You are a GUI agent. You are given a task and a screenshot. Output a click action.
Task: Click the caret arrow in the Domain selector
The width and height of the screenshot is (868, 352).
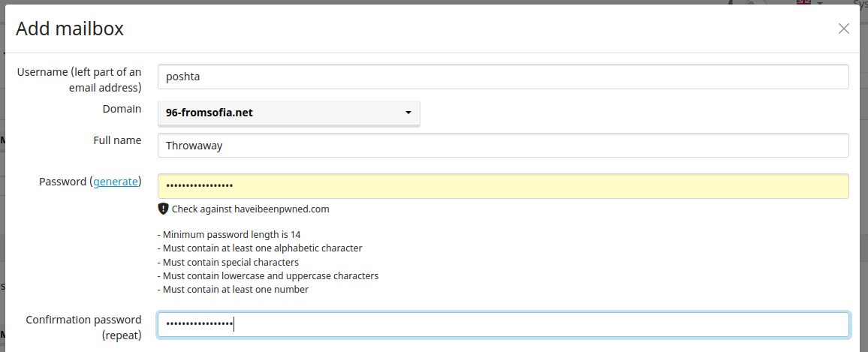point(408,113)
